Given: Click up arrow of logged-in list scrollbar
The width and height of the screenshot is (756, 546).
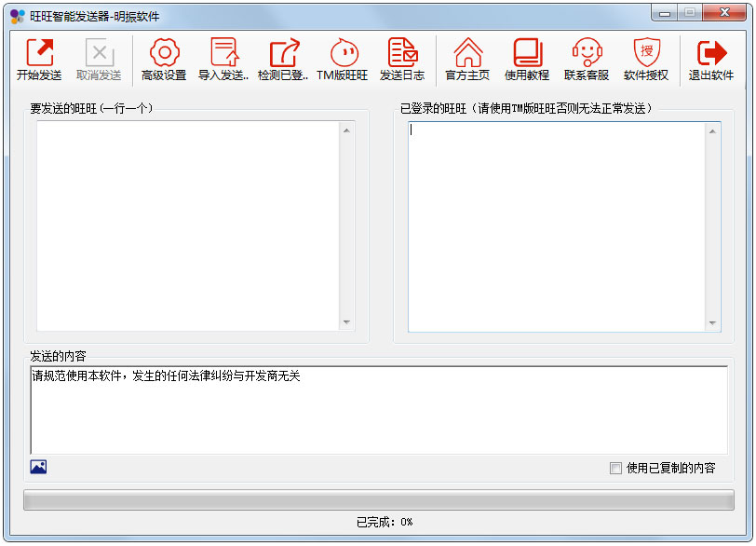Looking at the screenshot, I should [x=712, y=131].
